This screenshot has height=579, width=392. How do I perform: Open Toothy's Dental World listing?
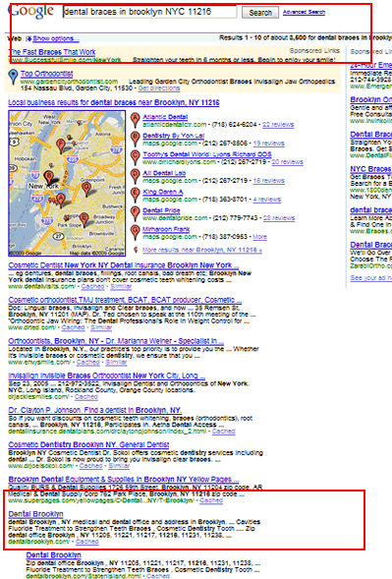pyautogui.click(x=207, y=154)
